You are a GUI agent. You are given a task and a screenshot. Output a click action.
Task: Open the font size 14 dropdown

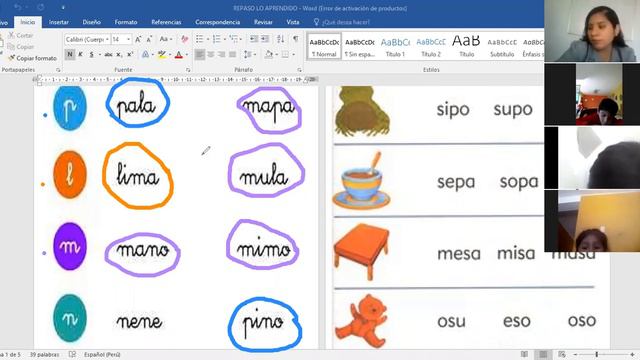pyautogui.click(x=128, y=39)
